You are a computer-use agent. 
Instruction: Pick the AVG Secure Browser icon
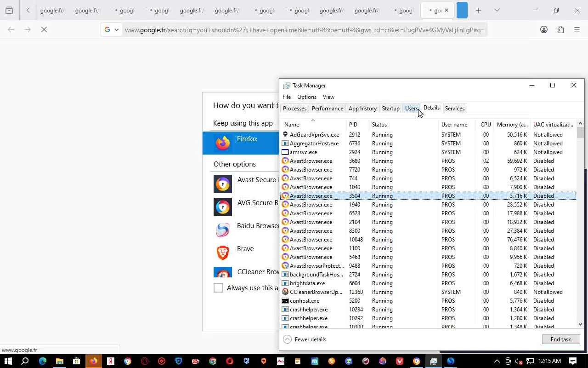[223, 207]
